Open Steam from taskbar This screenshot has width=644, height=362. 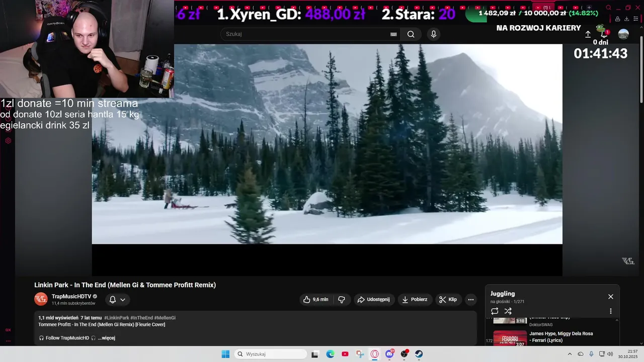pyautogui.click(x=419, y=354)
